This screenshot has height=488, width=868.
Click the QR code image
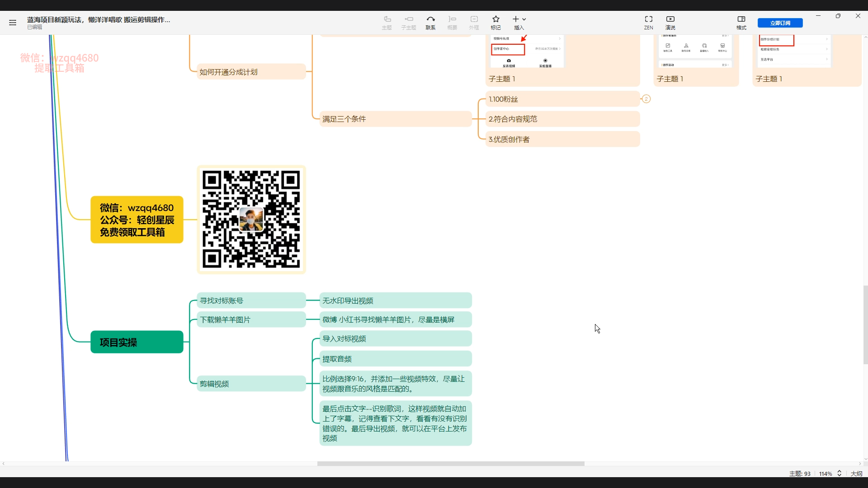tap(251, 220)
